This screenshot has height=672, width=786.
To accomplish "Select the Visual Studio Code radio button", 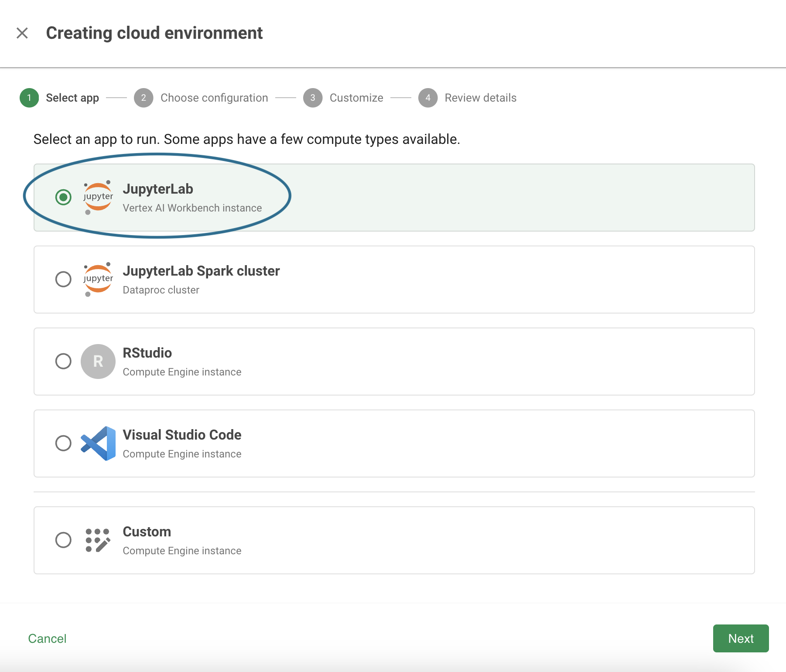I will point(64,443).
